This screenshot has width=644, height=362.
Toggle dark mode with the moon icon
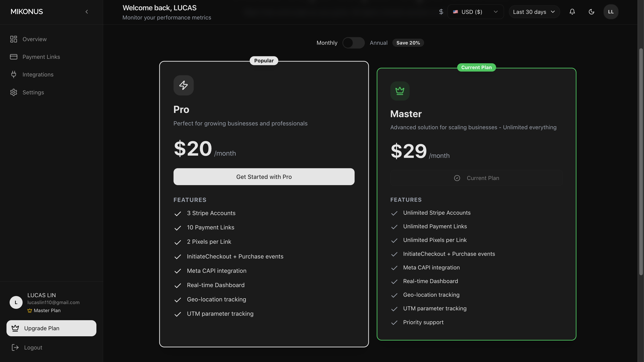click(591, 12)
